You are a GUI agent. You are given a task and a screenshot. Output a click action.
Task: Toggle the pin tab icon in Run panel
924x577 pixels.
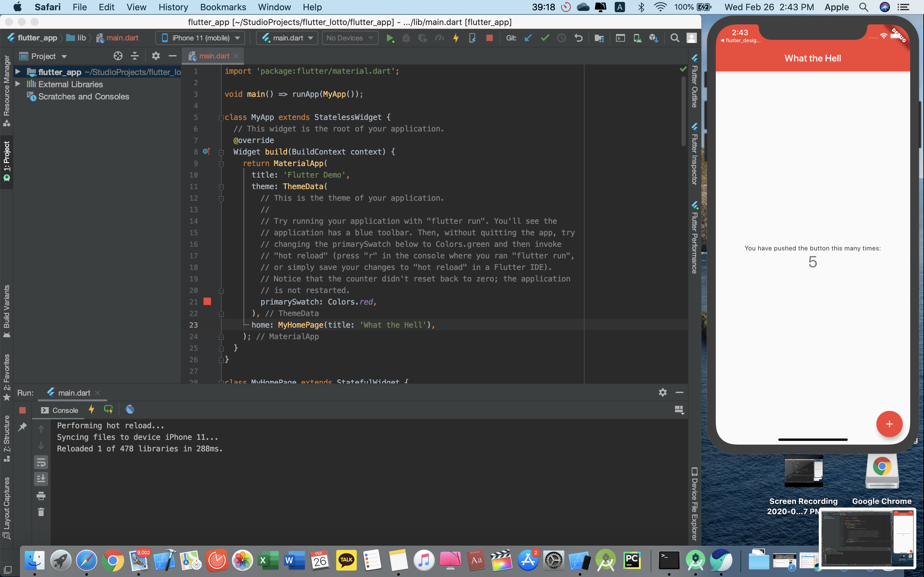coord(22,427)
